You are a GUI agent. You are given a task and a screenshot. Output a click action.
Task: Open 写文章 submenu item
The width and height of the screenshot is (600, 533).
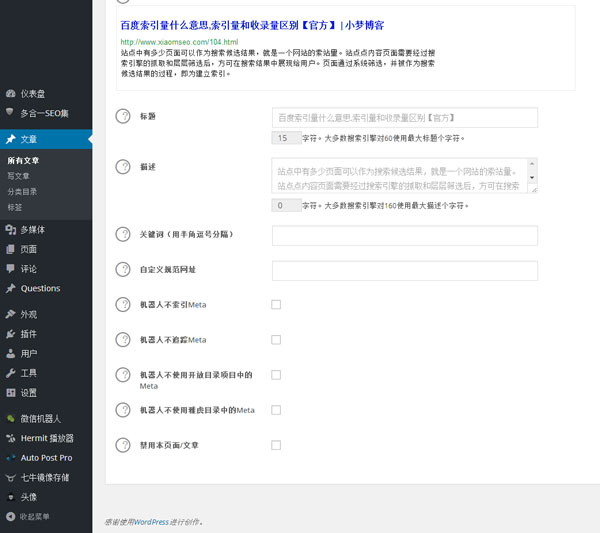pos(18,176)
